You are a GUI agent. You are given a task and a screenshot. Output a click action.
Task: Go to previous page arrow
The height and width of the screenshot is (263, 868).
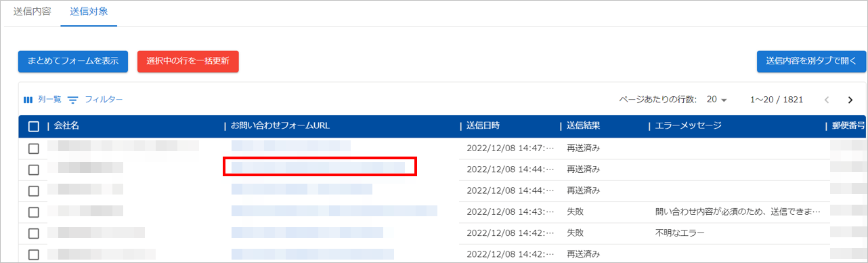point(827,100)
